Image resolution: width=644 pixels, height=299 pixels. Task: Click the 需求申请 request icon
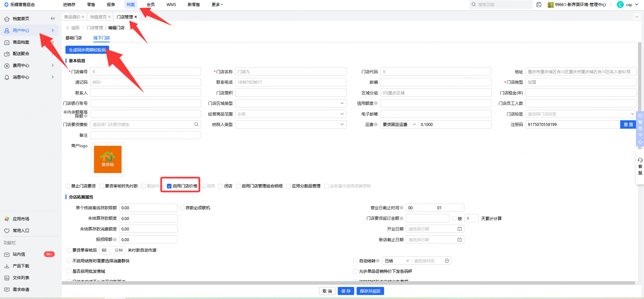(7, 290)
